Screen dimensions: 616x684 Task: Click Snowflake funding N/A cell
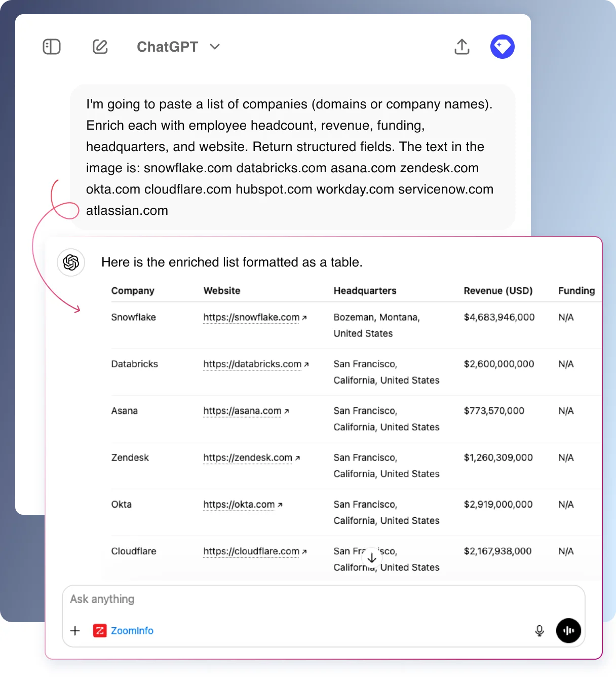[566, 317]
